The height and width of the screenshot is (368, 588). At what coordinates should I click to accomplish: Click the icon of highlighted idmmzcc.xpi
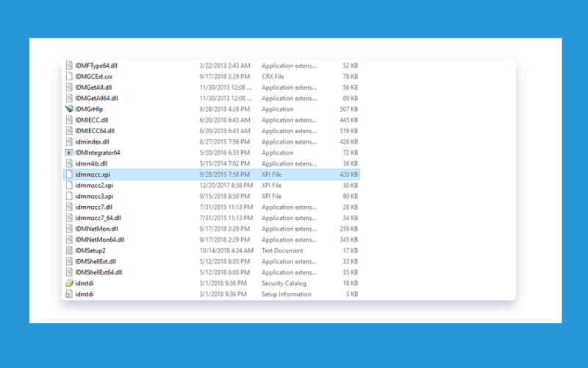coord(69,174)
